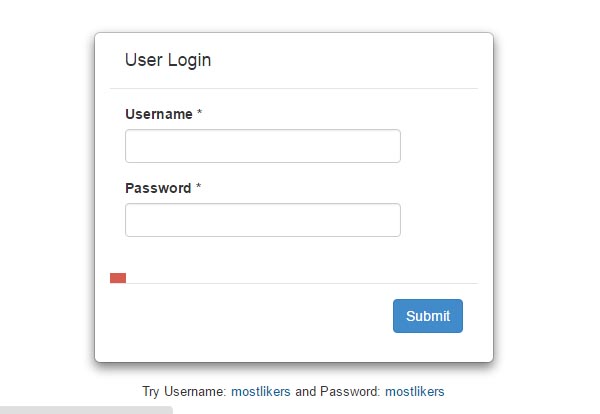Click the bold Username field label
The width and height of the screenshot is (600, 414).
158,114
